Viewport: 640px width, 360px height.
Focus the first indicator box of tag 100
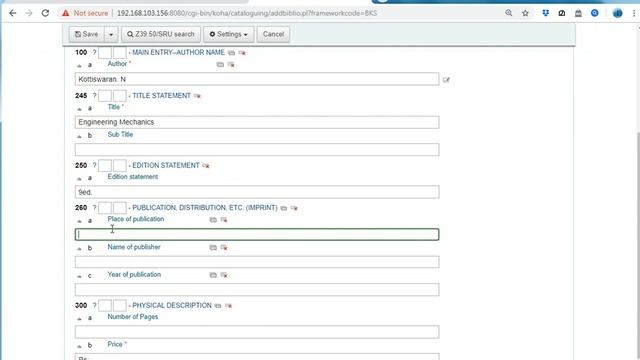(105, 52)
